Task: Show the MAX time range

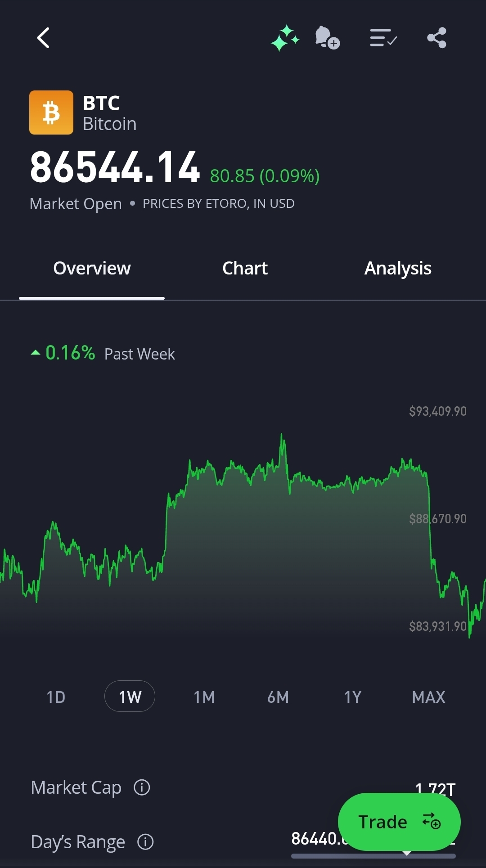Action: (428, 697)
